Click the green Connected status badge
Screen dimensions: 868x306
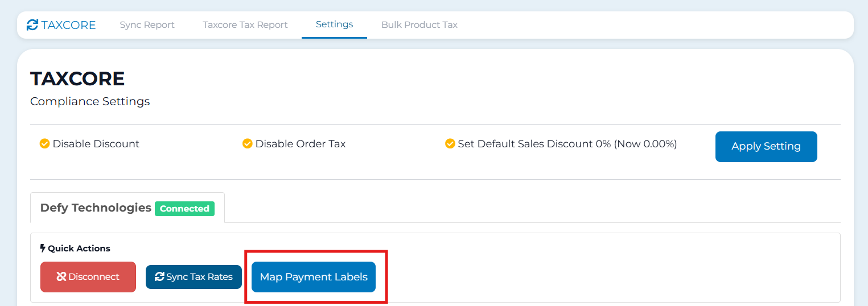(184, 209)
